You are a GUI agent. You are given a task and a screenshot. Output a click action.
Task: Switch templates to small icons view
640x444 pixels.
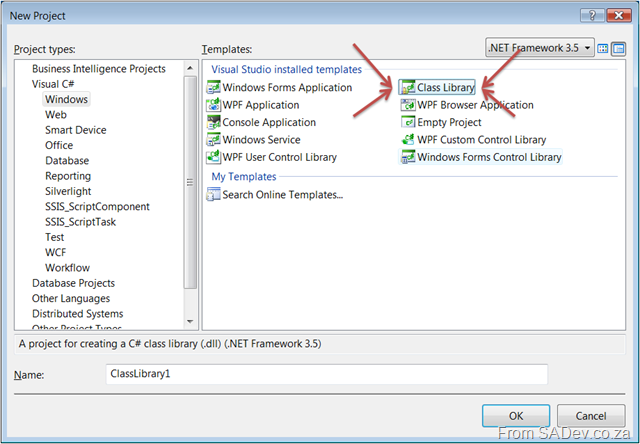[x=619, y=49]
